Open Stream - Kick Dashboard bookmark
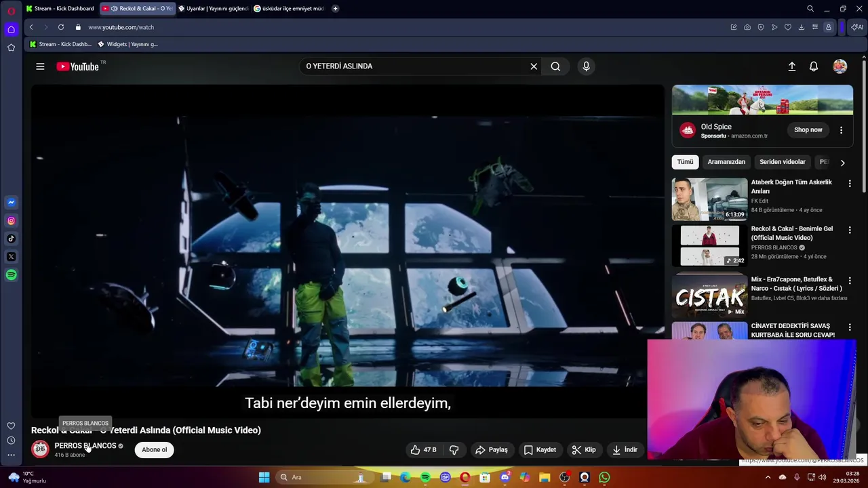The image size is (868, 488). pyautogui.click(x=60, y=44)
